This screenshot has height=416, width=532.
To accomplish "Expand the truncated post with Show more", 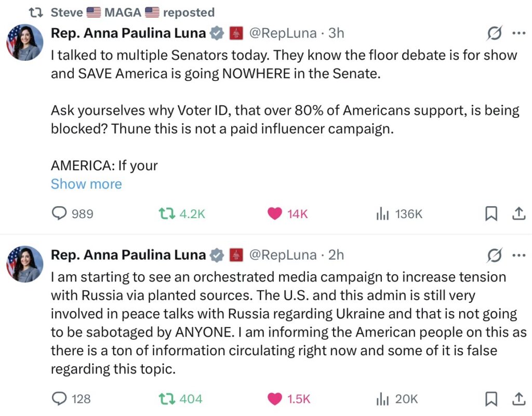I will point(86,184).
